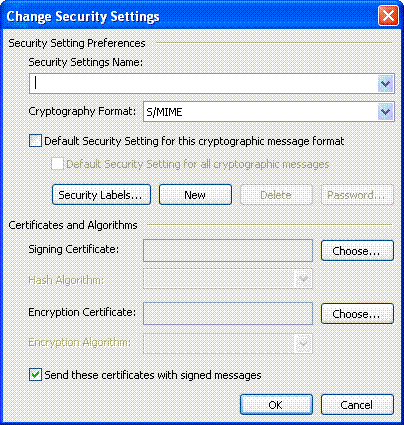This screenshot has width=404, height=425.
Task: Open the Security Settings Name dropdown arrow
Action: (x=386, y=83)
